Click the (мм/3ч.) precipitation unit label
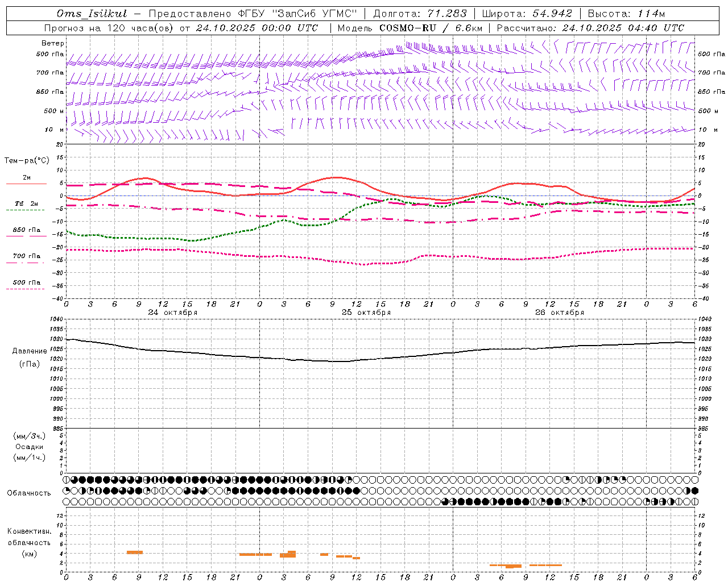This screenshot has height=582, width=728. [30, 436]
